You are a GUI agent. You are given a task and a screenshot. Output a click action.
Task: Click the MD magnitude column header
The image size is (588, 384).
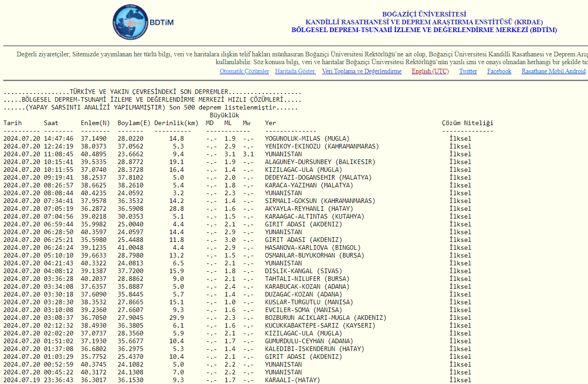pyautogui.click(x=210, y=123)
